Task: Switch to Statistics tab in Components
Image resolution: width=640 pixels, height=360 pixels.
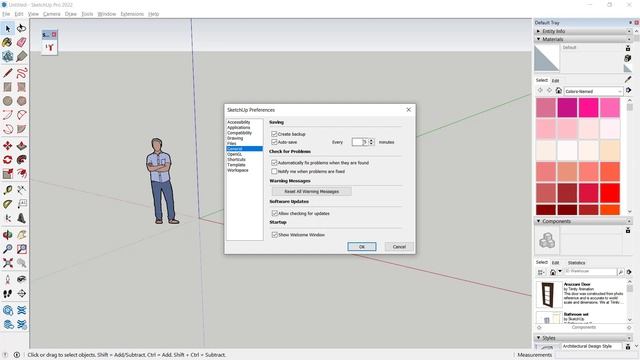Action: [x=576, y=263]
